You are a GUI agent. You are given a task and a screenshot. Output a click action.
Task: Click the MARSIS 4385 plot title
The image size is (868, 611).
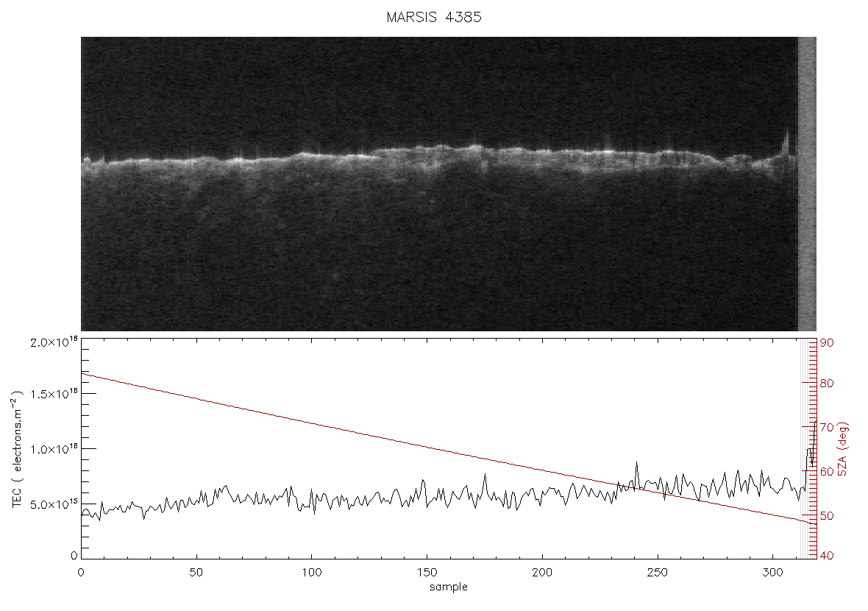(433, 17)
